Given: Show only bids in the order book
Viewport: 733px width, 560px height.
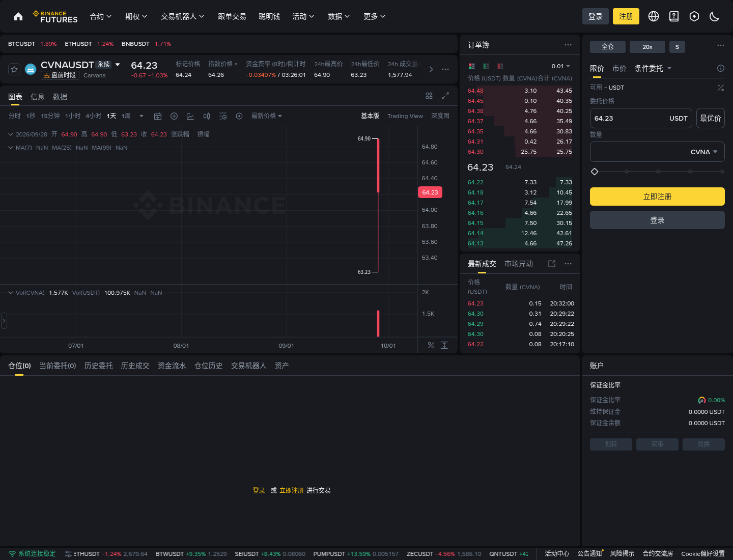Looking at the screenshot, I should [486, 66].
